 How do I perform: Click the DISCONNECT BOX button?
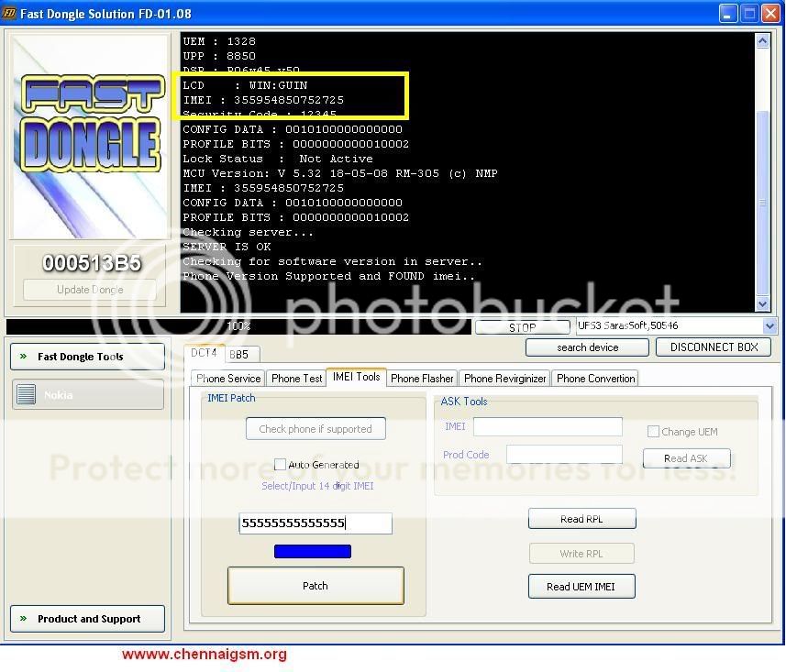coord(714,347)
